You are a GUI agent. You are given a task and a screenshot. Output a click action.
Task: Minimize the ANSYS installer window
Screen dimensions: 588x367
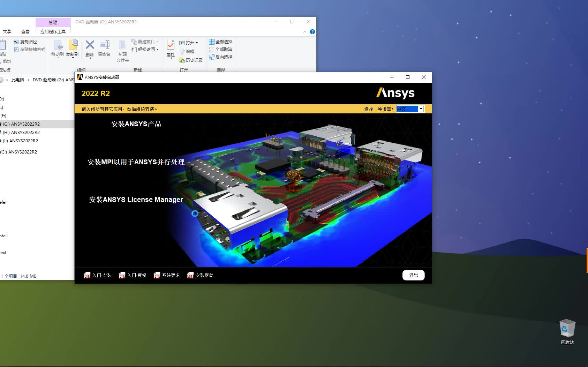[392, 77]
